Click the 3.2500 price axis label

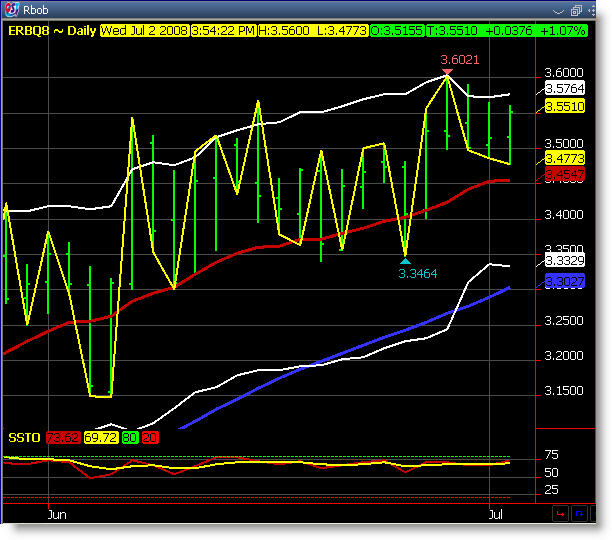(x=564, y=321)
